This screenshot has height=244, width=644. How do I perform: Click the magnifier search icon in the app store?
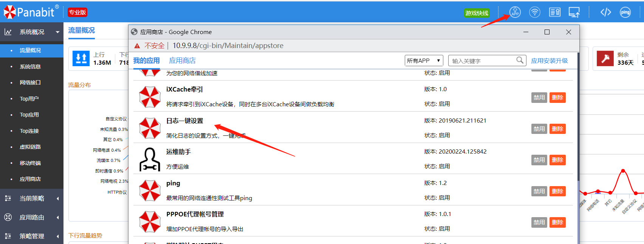coord(520,60)
